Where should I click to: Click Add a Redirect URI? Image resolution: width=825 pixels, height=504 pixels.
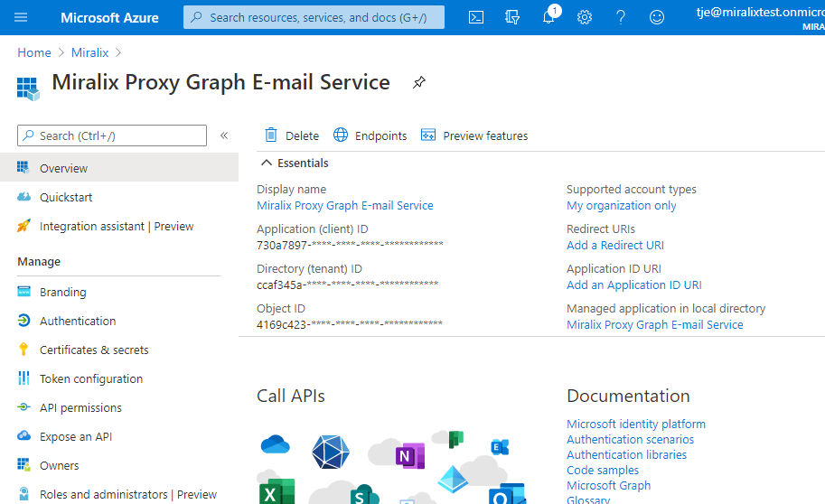[615, 245]
